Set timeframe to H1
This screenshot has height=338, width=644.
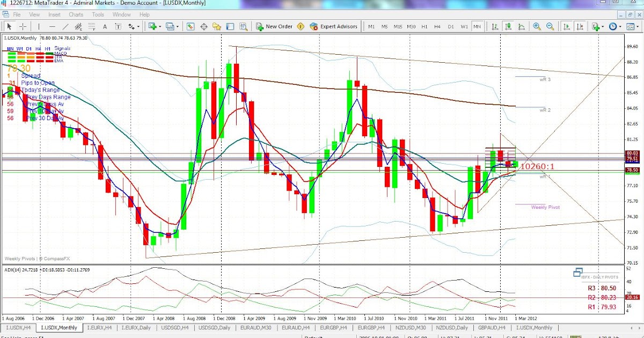(424, 26)
